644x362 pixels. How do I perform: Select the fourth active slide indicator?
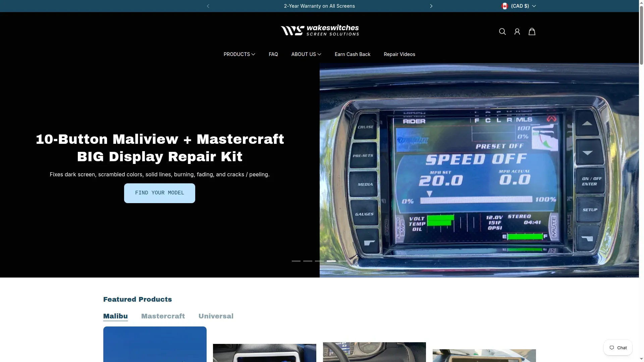point(331,261)
